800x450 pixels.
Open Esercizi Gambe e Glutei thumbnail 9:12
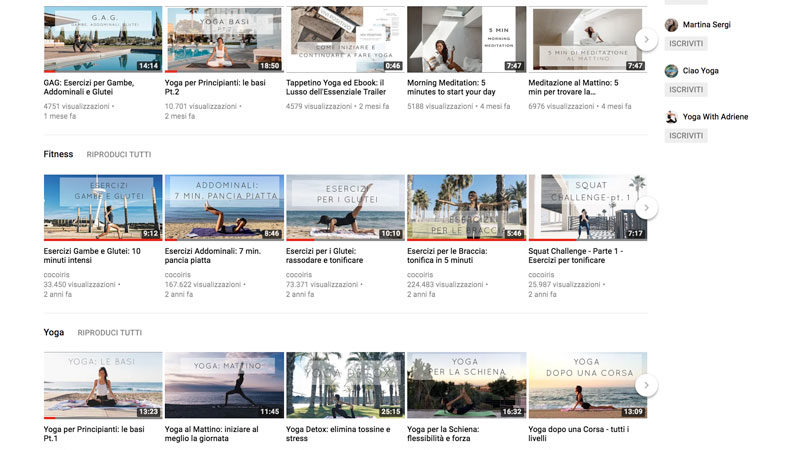coord(103,208)
